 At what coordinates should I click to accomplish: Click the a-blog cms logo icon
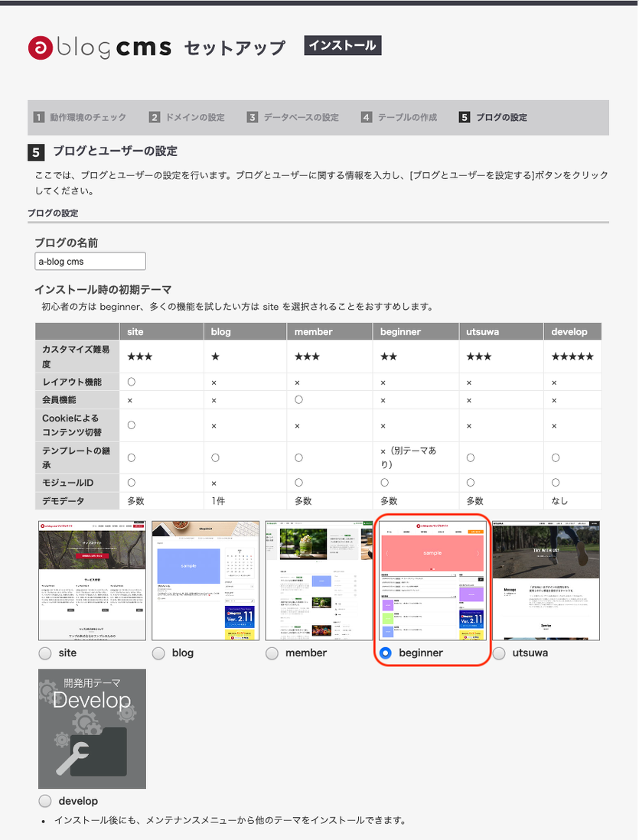40,47
